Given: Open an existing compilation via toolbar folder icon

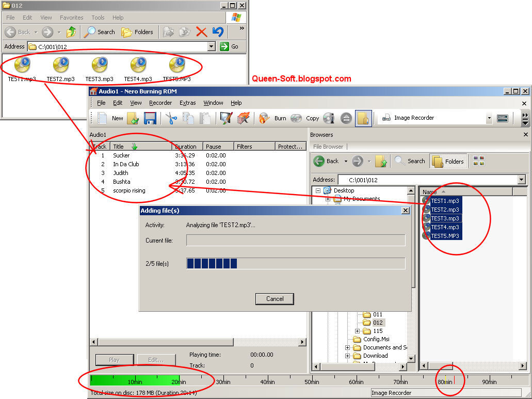Looking at the screenshot, I should point(133,118).
